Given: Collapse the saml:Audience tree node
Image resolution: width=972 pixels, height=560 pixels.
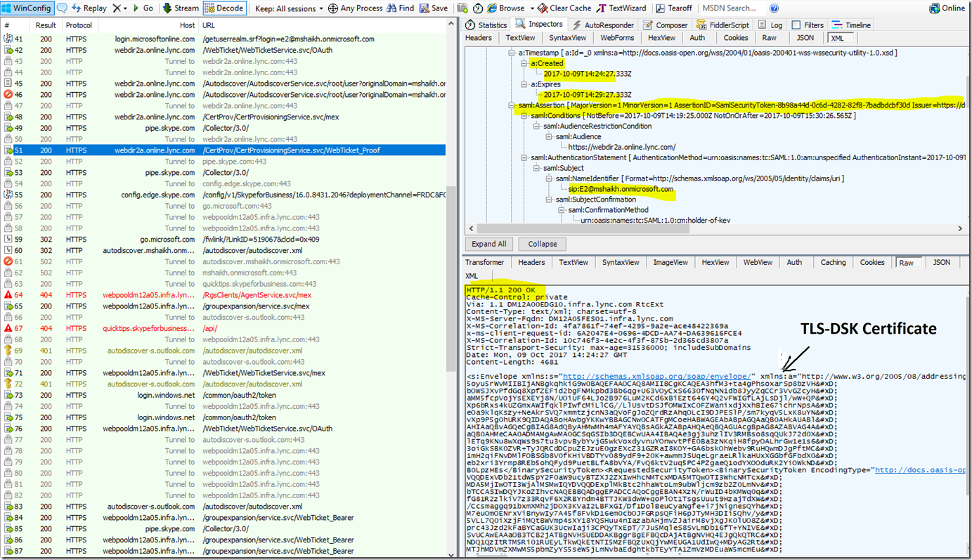Looking at the screenshot, I should click(x=549, y=137).
